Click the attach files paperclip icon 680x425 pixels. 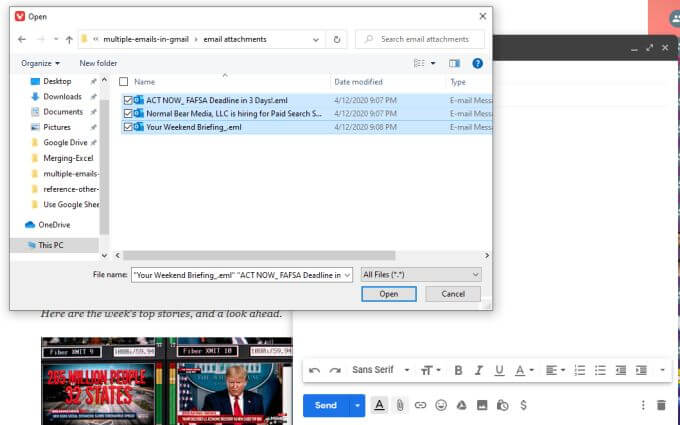(400, 405)
